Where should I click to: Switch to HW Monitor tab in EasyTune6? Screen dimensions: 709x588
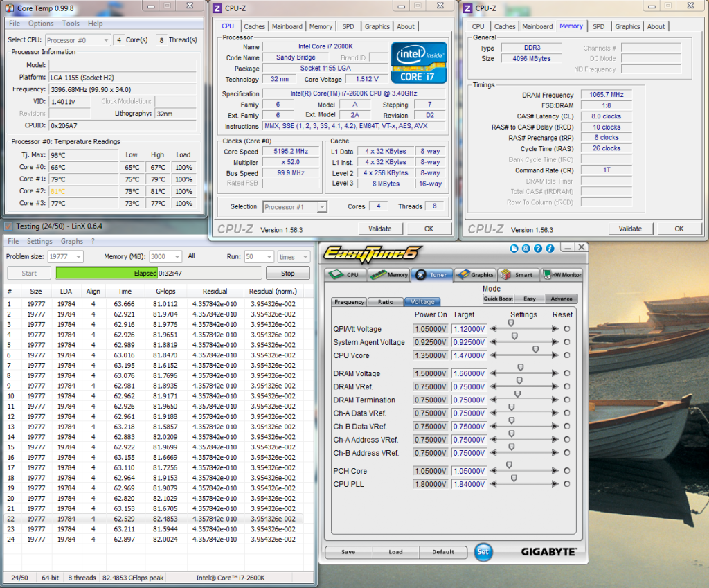(562, 274)
